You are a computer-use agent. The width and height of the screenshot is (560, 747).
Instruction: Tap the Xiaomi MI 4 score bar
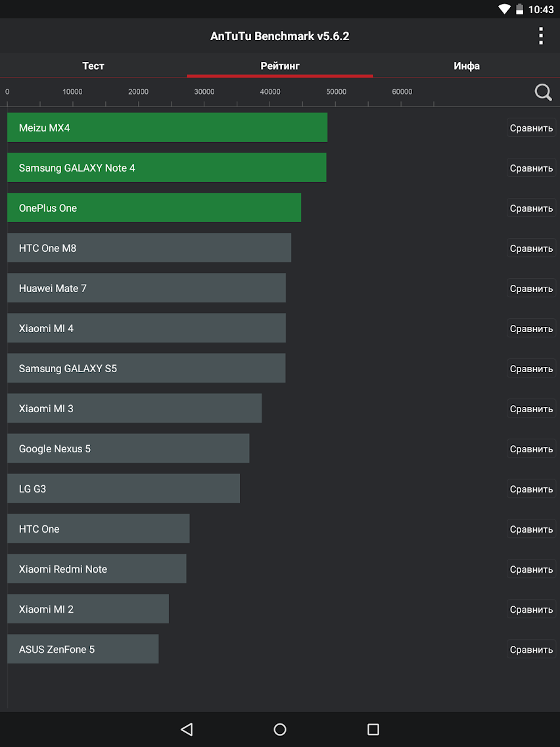(147, 328)
